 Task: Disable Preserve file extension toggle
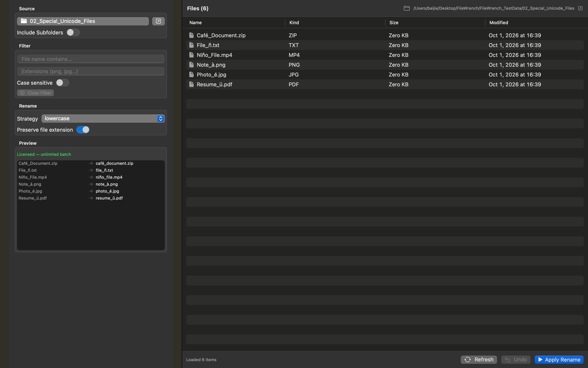(83, 130)
